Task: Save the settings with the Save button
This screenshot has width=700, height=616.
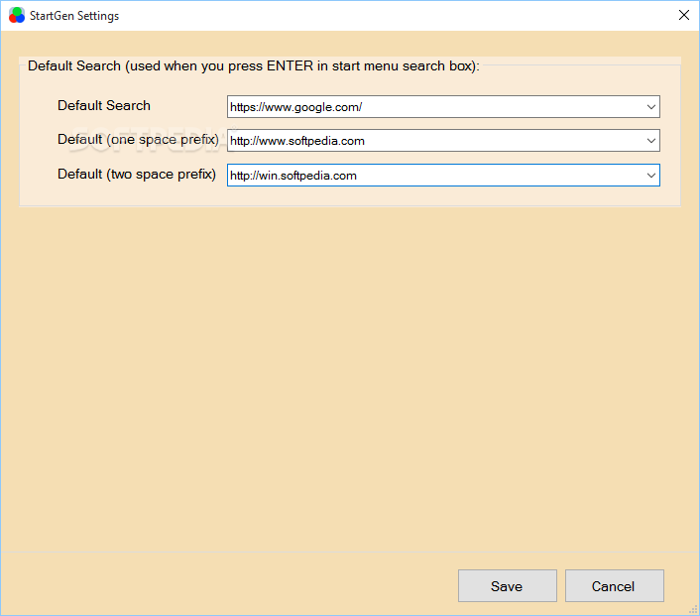Action: pyautogui.click(x=507, y=585)
